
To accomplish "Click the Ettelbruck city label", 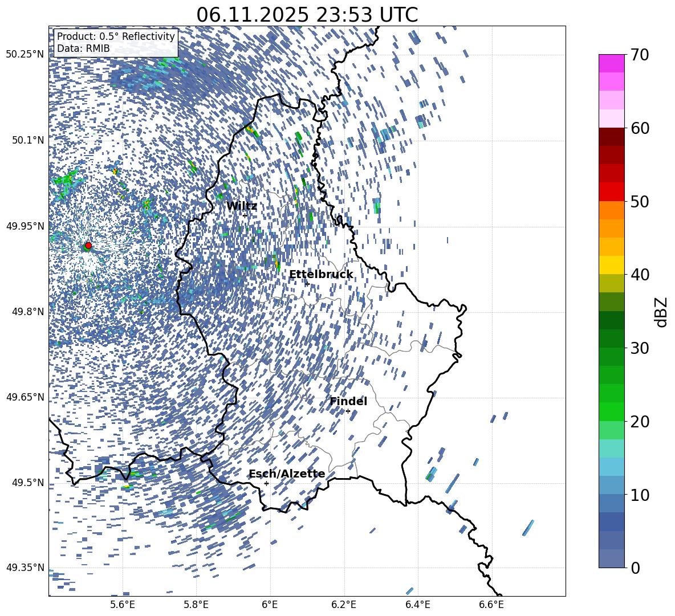I will pyautogui.click(x=321, y=275).
